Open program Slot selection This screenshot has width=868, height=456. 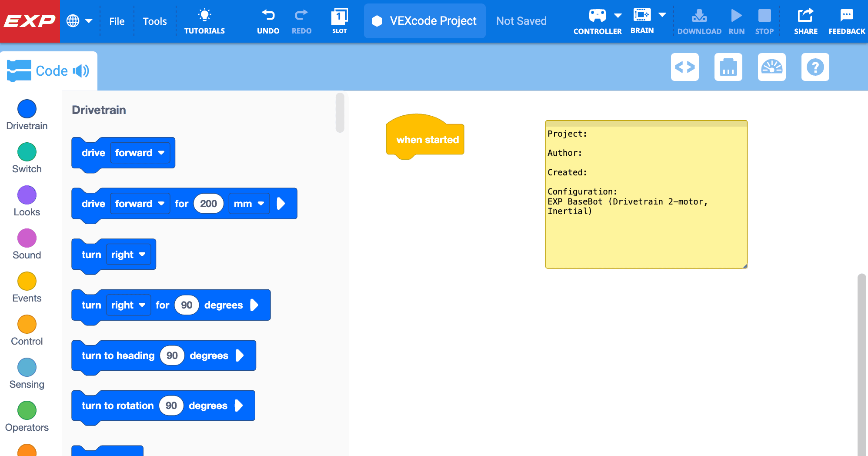click(x=339, y=20)
